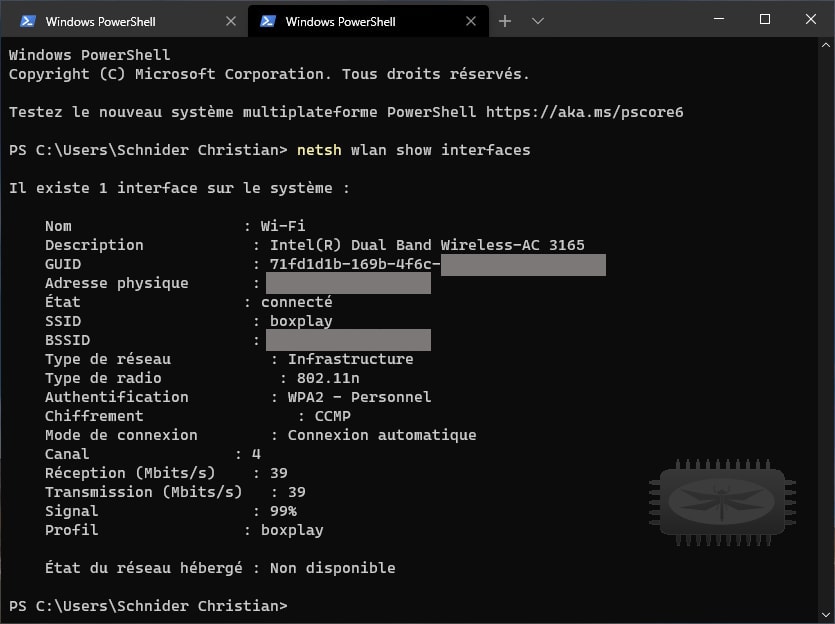
Task: Click the 'CCMP' Chiffrement value
Action: point(333,416)
